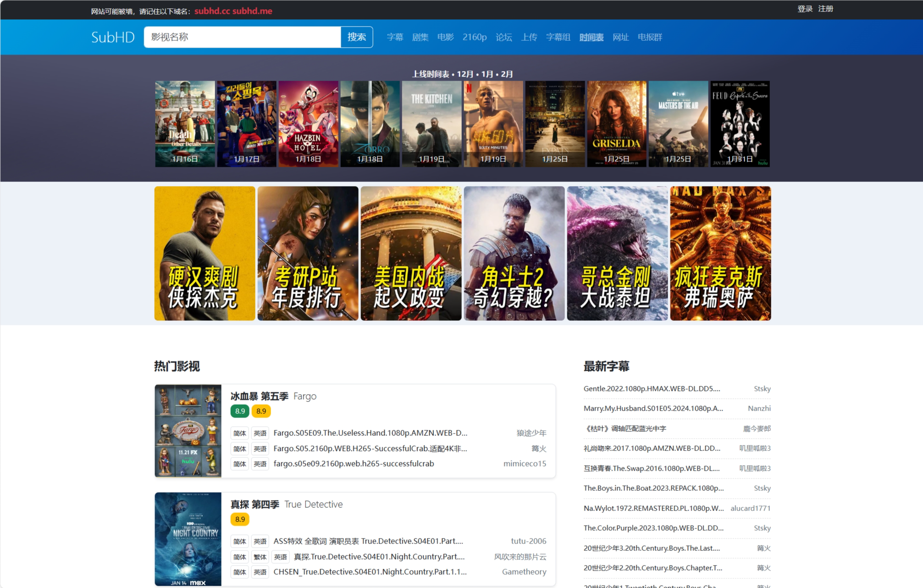Open the 角斗士2 奇幻穿越 banner
923x588 pixels.
tap(514, 253)
